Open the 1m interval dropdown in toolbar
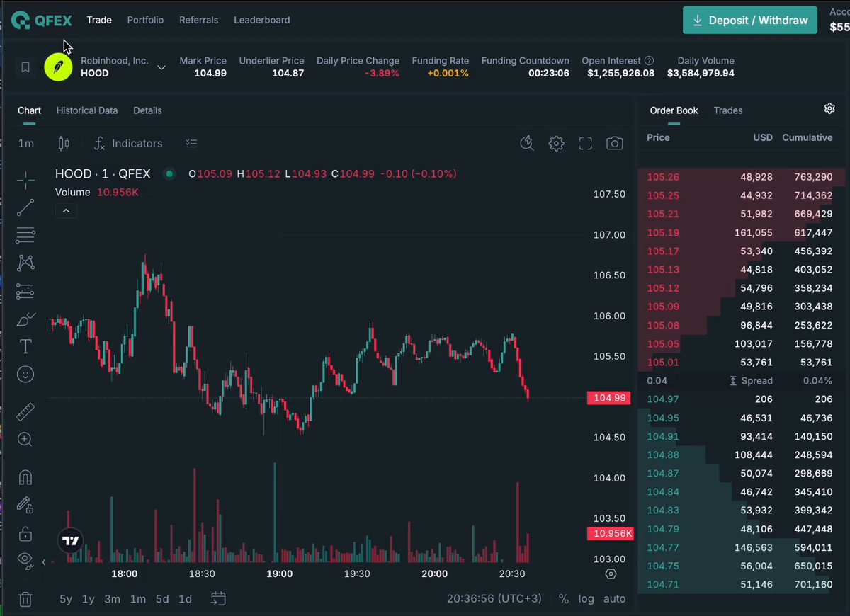 (26, 144)
